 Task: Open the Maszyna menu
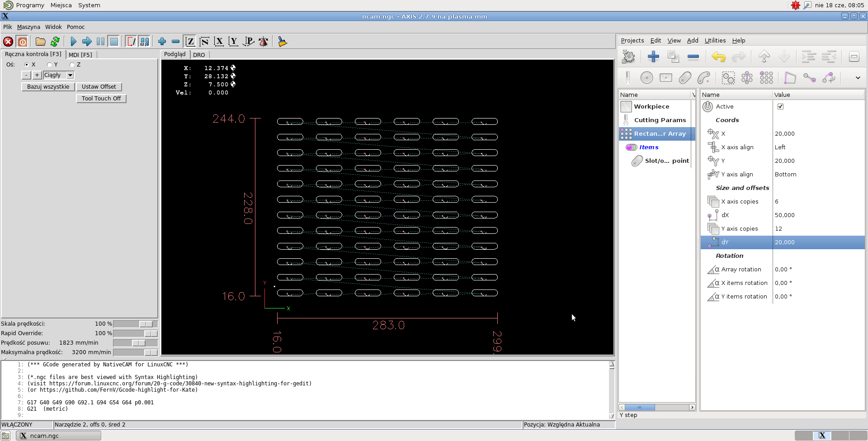(x=28, y=27)
